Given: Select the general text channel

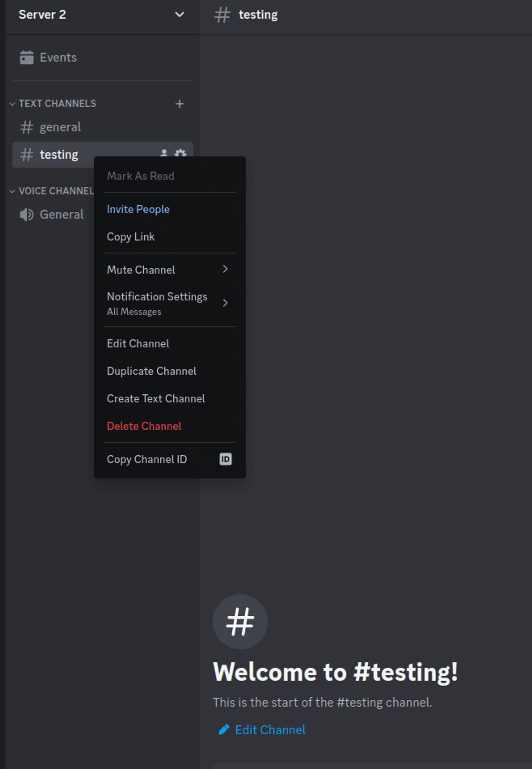Looking at the screenshot, I should tap(60, 127).
